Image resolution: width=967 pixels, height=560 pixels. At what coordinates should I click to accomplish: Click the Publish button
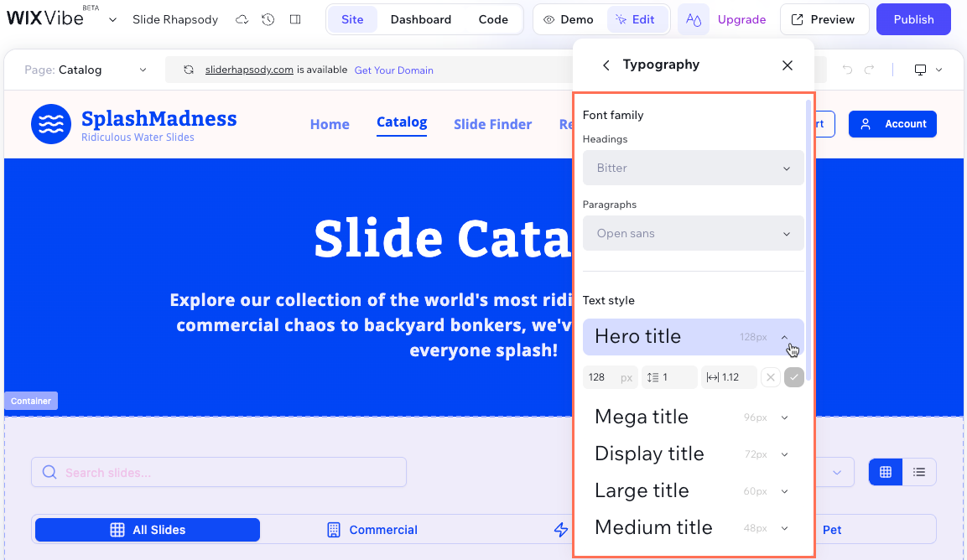coord(913,19)
